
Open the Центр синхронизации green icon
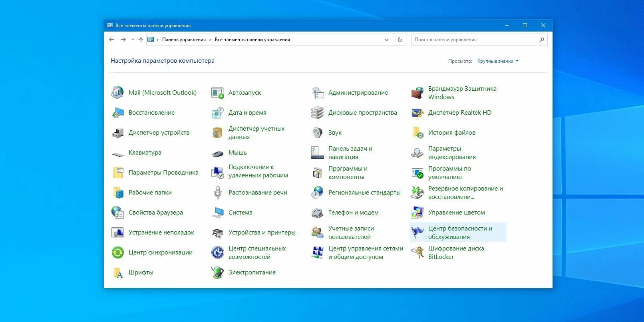pos(117,252)
